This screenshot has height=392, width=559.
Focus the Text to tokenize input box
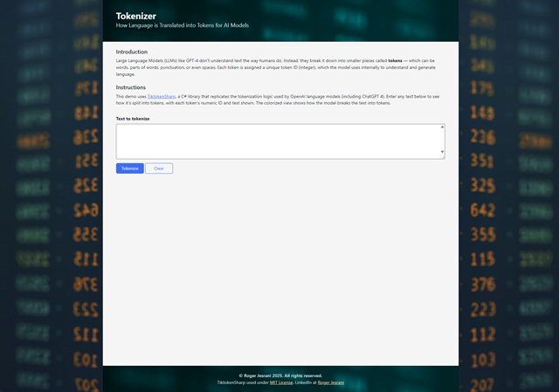click(x=277, y=141)
